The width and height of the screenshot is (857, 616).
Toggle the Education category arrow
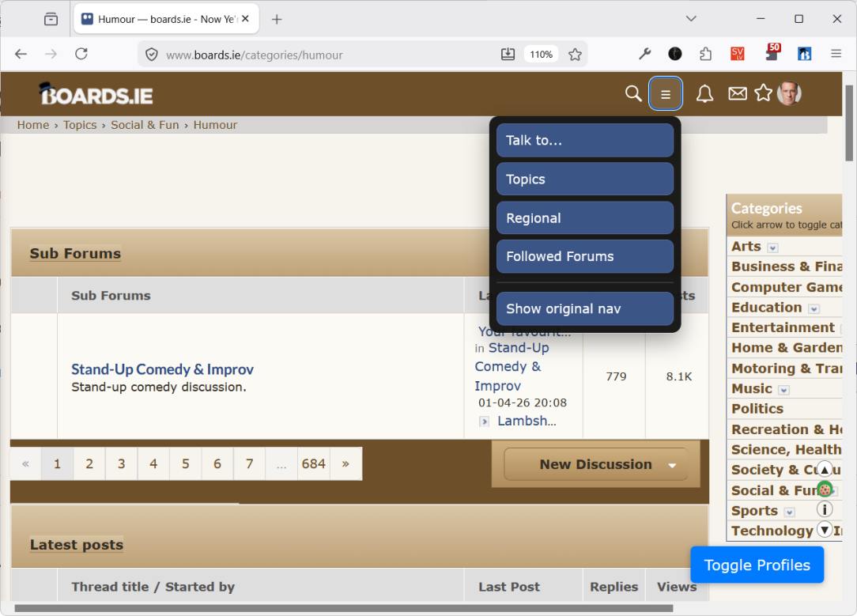click(x=814, y=309)
